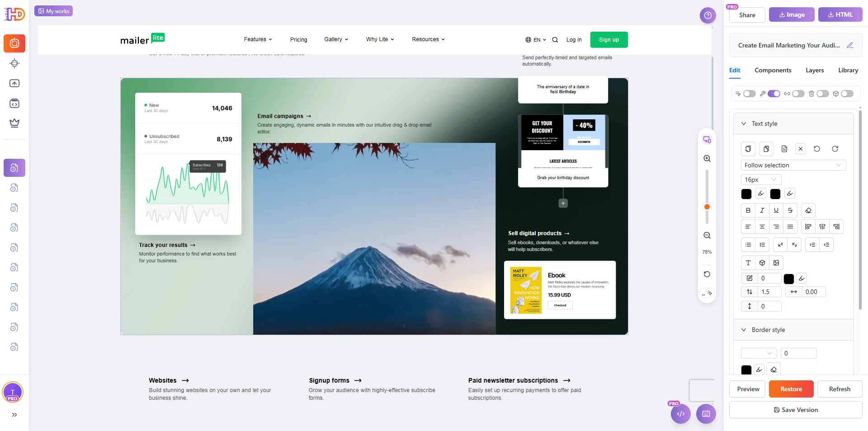Switch to the Layers tab
This screenshot has width=868, height=431.
coord(814,70)
